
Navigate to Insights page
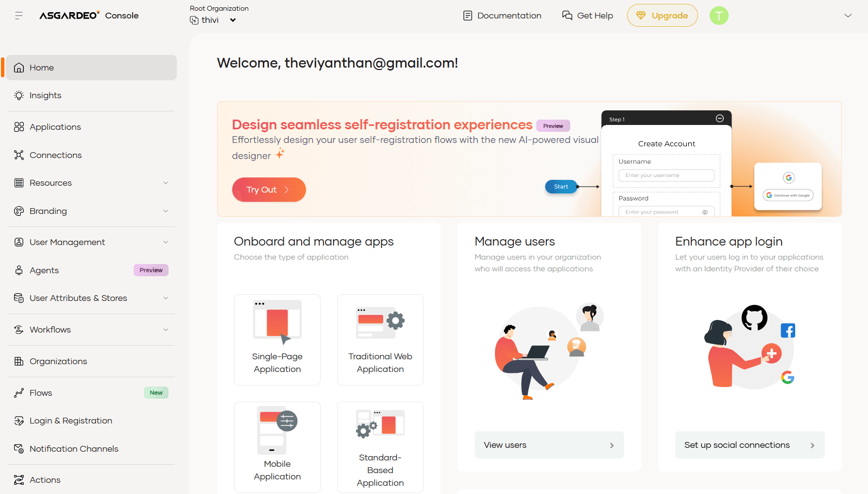point(45,95)
